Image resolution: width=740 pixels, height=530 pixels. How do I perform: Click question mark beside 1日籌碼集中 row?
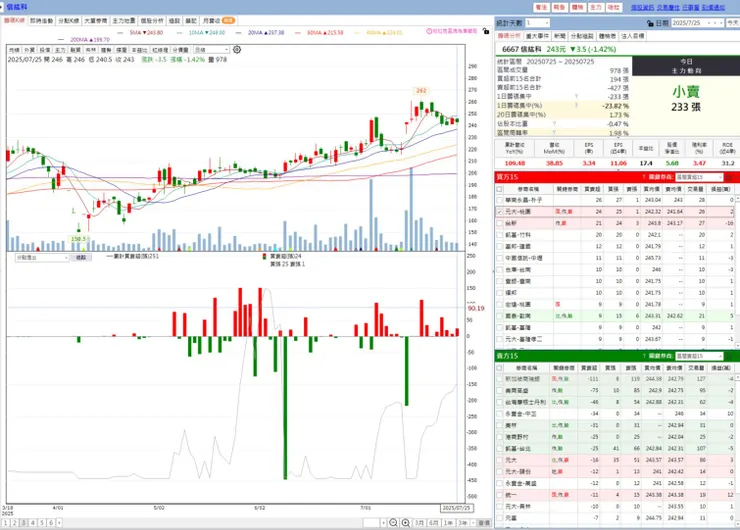pos(576,96)
